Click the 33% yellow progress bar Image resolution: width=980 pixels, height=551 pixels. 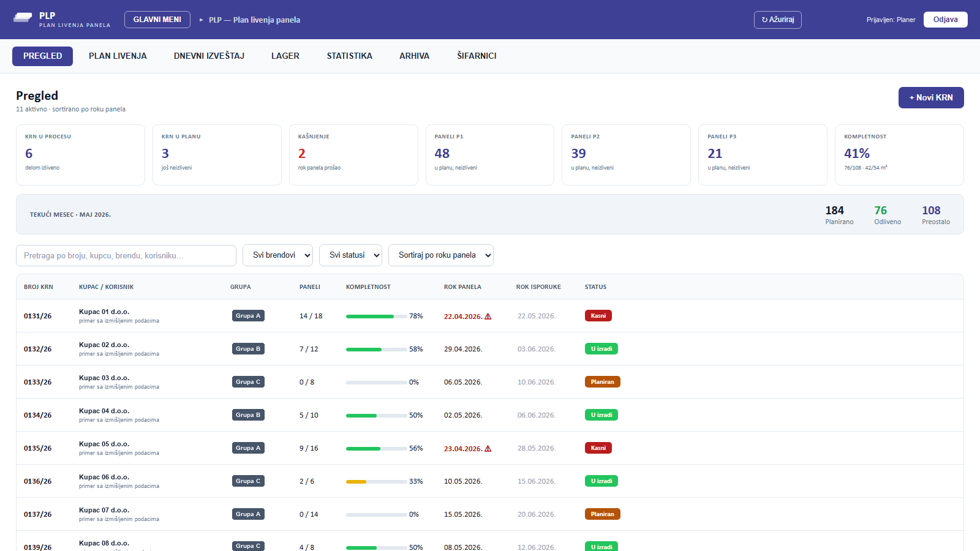376,482
